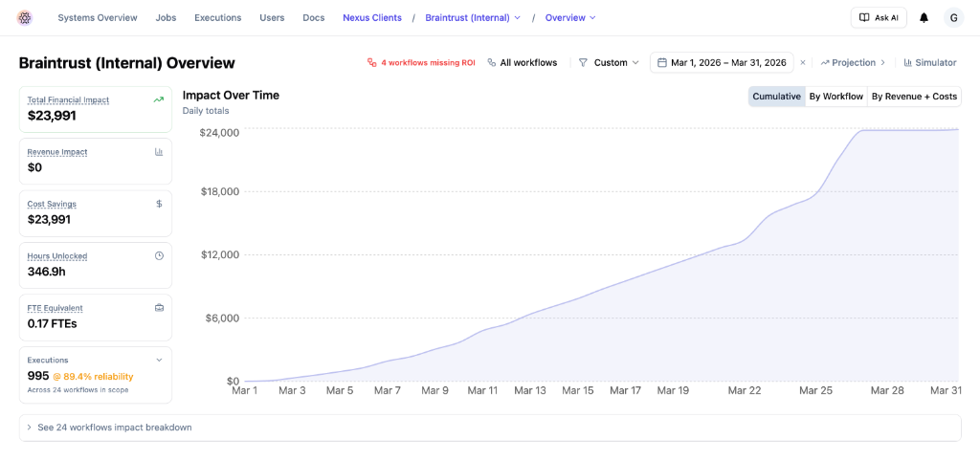Open the All workflows filter
980x461 pixels.
tap(522, 62)
